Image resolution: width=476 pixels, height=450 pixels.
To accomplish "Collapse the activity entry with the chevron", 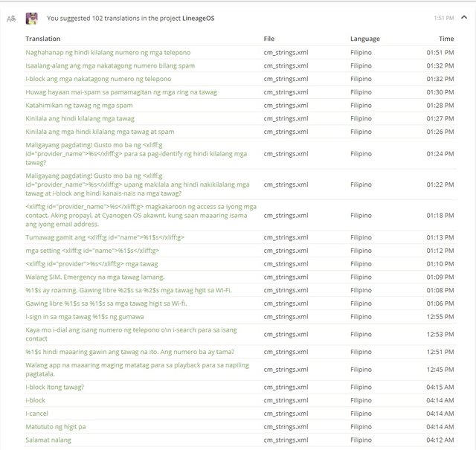I will pyautogui.click(x=463, y=16).
